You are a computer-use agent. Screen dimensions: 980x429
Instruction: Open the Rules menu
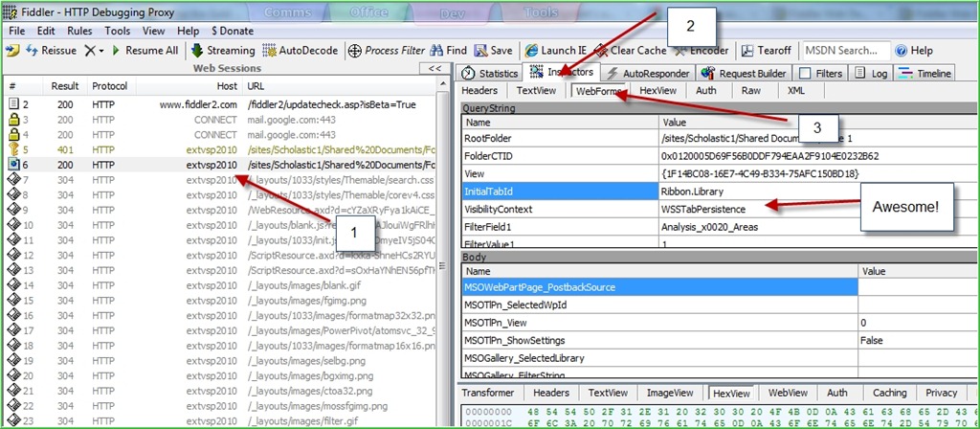[79, 31]
